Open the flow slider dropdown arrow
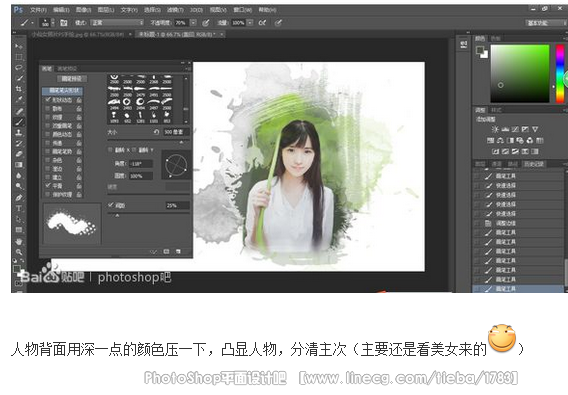 point(250,23)
